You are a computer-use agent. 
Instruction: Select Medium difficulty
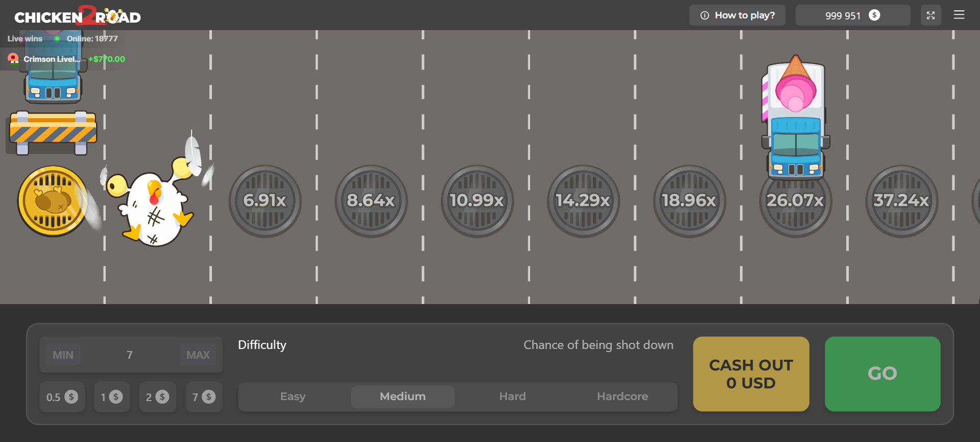pos(402,397)
